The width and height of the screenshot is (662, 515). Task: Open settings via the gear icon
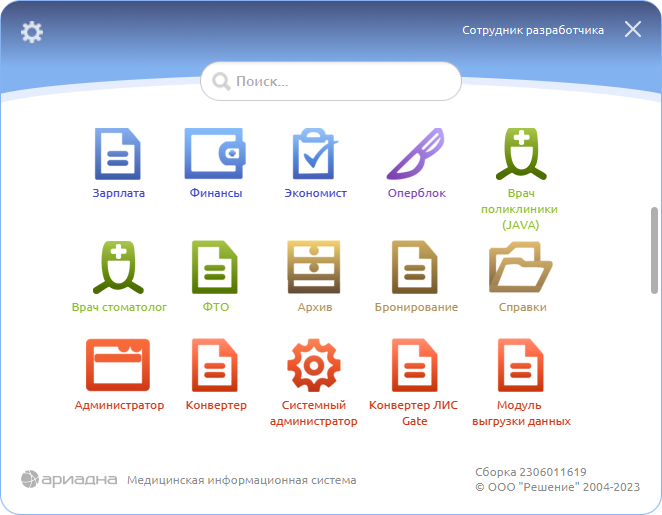(32, 32)
